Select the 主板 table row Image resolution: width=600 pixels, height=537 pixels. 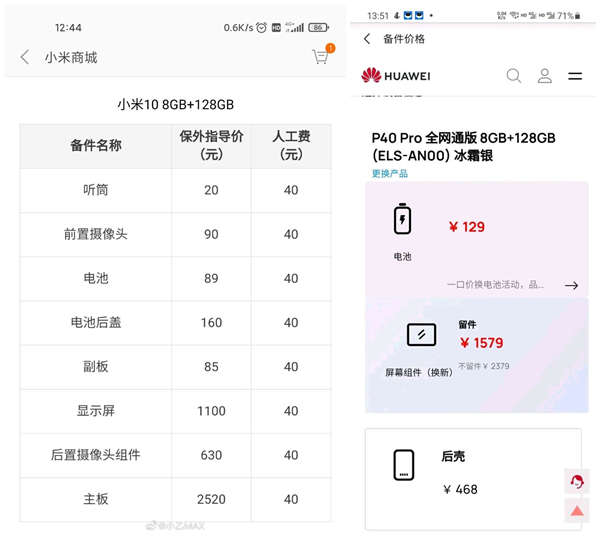tap(176, 499)
